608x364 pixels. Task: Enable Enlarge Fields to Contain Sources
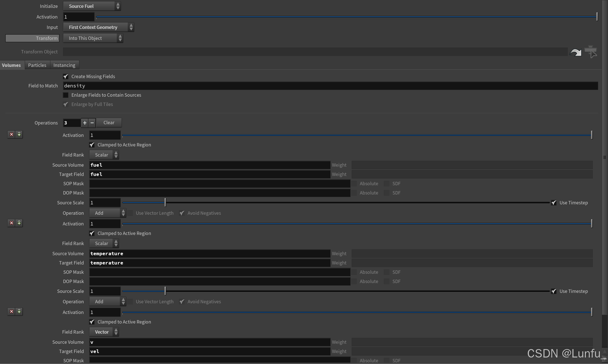point(66,95)
